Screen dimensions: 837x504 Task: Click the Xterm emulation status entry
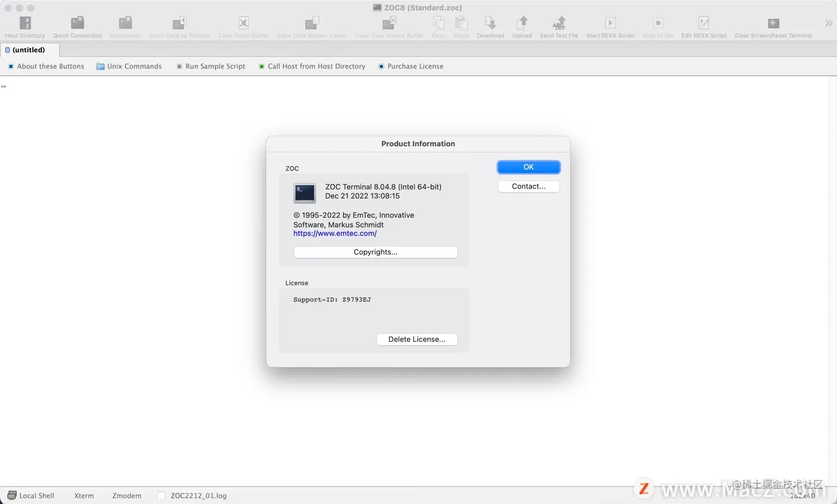click(x=84, y=495)
